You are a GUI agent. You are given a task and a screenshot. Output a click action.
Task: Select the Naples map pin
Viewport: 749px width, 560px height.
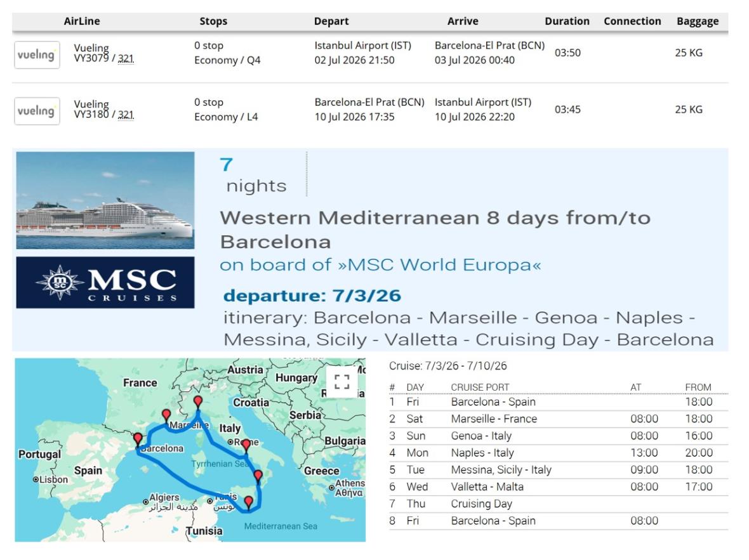246,446
